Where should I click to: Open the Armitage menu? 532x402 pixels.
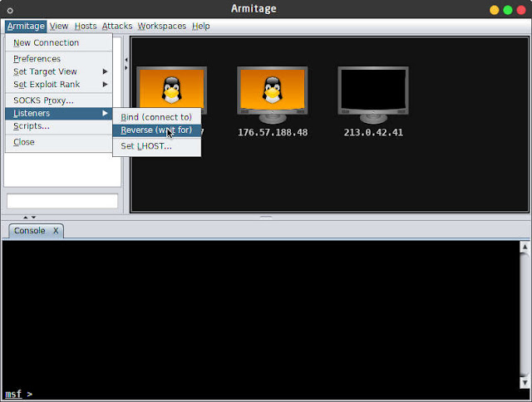[x=26, y=26]
